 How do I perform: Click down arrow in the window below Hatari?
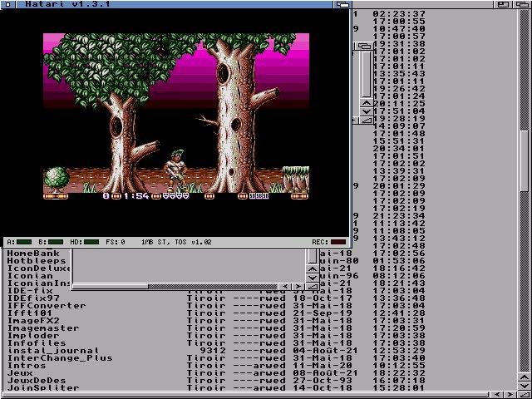[313, 277]
